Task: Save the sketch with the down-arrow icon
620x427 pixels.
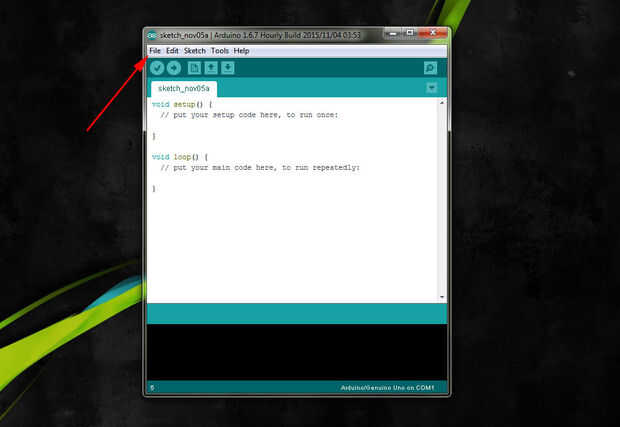Action: click(228, 68)
